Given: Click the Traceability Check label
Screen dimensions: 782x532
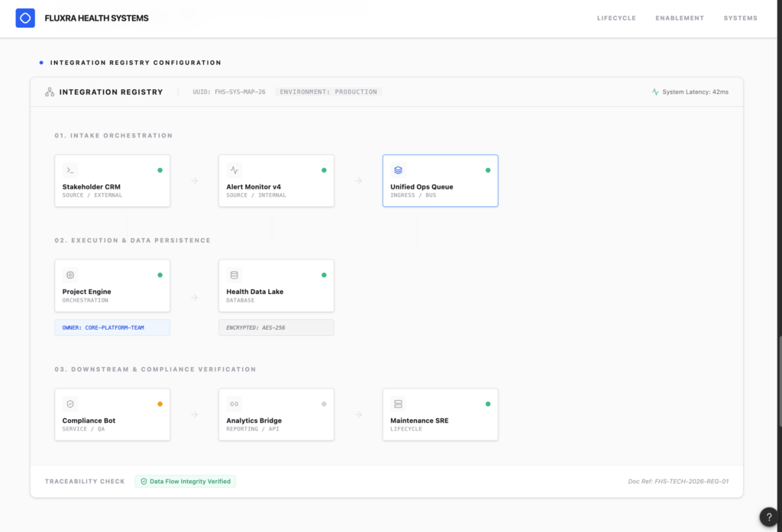Looking at the screenshot, I should click(85, 481).
